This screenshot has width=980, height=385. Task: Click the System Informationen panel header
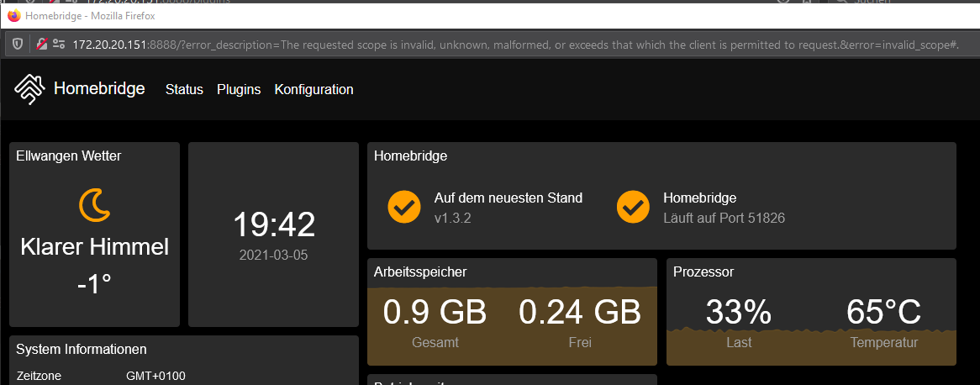[x=82, y=349]
